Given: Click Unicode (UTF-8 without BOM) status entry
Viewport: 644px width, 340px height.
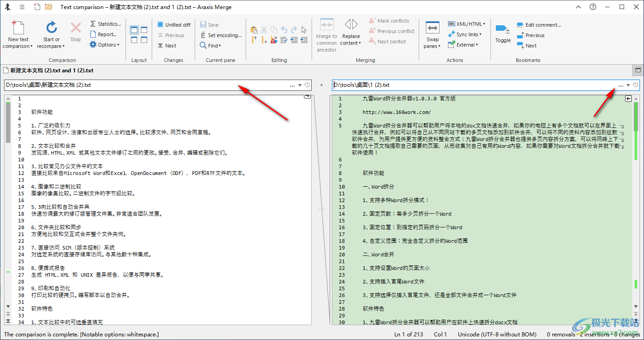Looking at the screenshot, I should point(497,335).
